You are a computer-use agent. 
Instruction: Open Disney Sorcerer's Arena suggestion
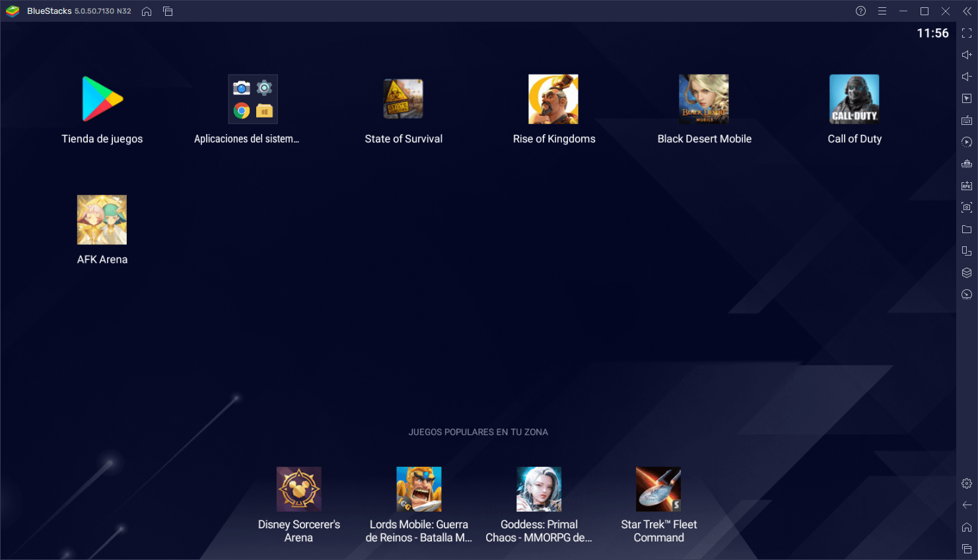click(x=298, y=489)
